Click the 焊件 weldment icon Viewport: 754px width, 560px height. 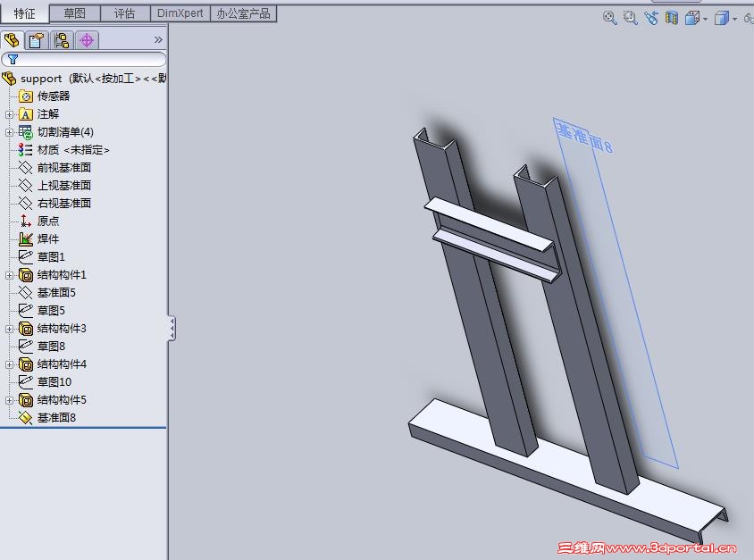26,238
